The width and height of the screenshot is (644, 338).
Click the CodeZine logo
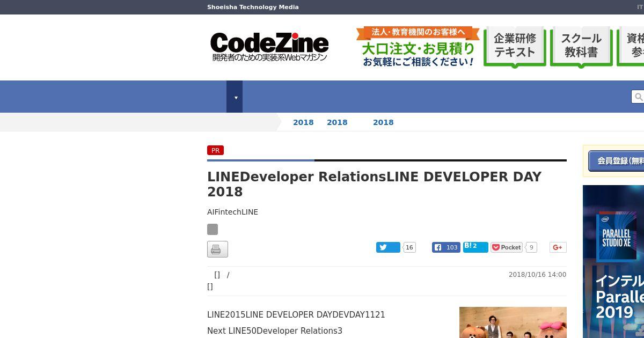click(269, 47)
